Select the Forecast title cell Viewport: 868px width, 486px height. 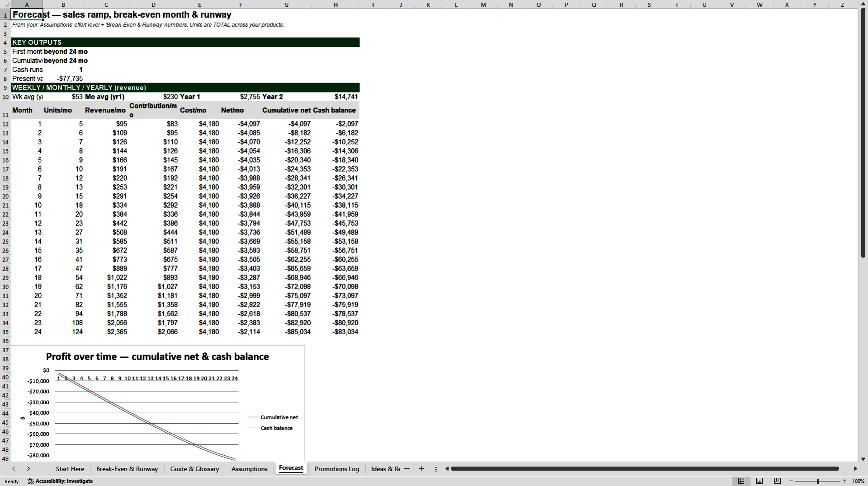point(27,15)
